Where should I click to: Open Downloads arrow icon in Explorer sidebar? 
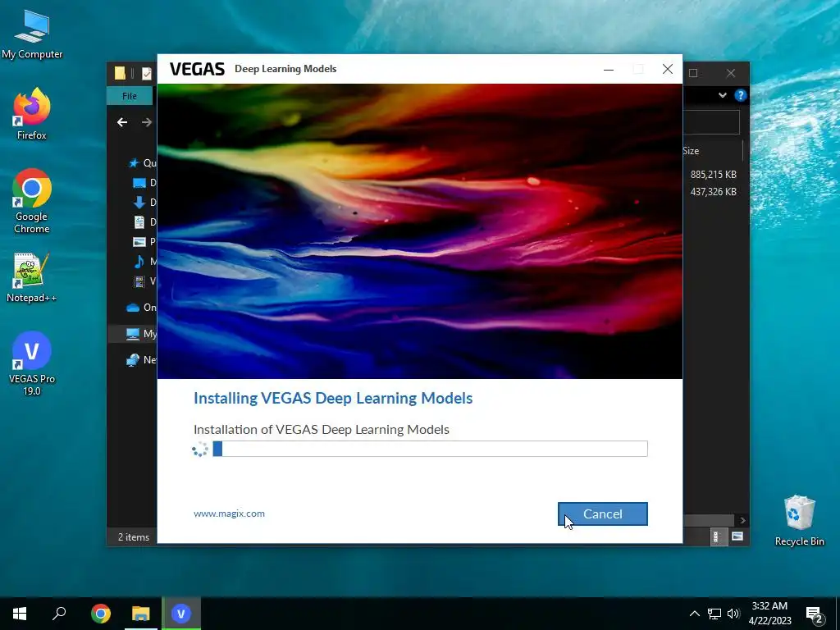pos(139,203)
